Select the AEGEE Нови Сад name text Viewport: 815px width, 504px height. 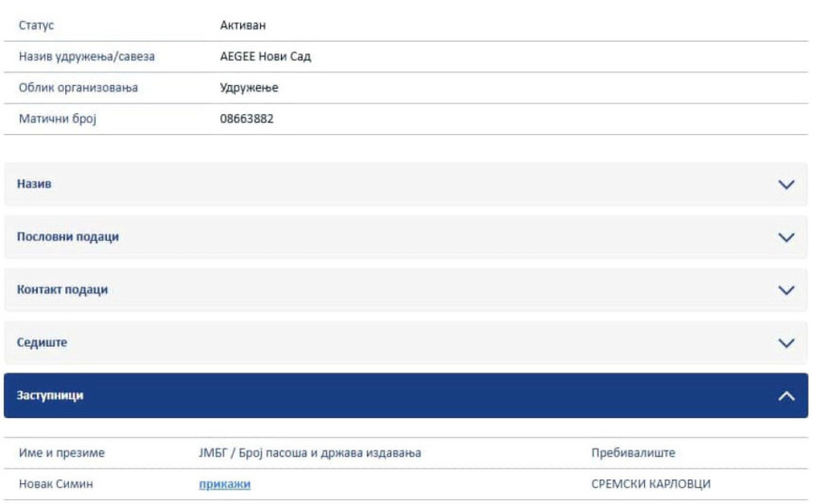pyautogui.click(x=265, y=57)
